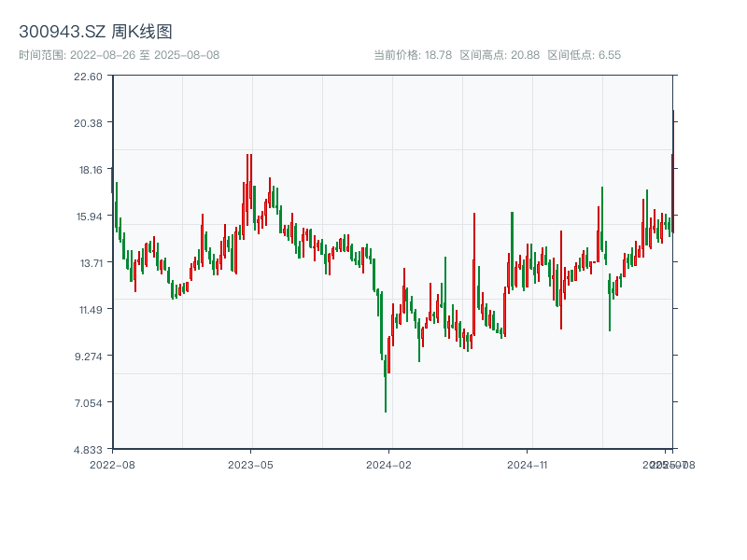Select the 时间范围 date range text

click(x=119, y=55)
